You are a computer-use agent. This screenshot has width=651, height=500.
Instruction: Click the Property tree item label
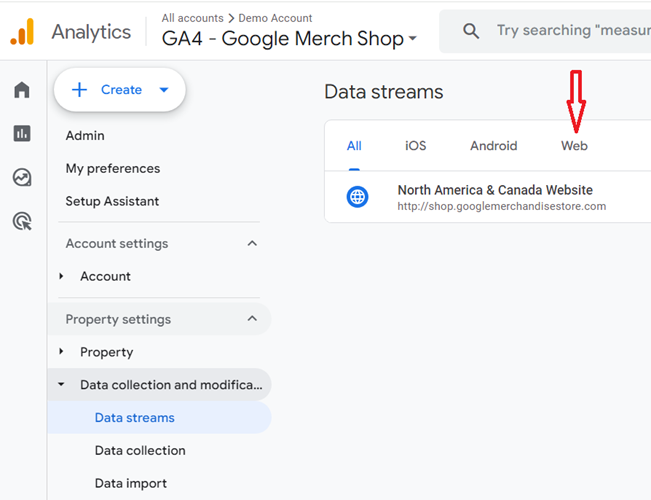(107, 352)
